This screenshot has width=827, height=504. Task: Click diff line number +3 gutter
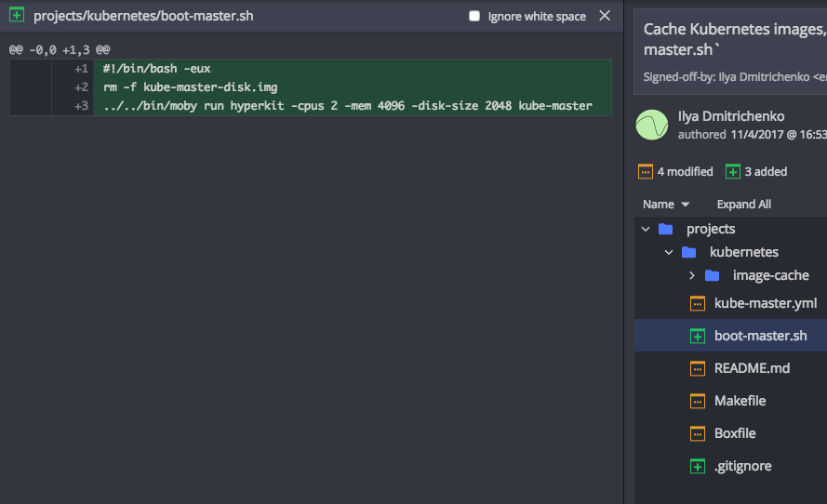tap(82, 105)
